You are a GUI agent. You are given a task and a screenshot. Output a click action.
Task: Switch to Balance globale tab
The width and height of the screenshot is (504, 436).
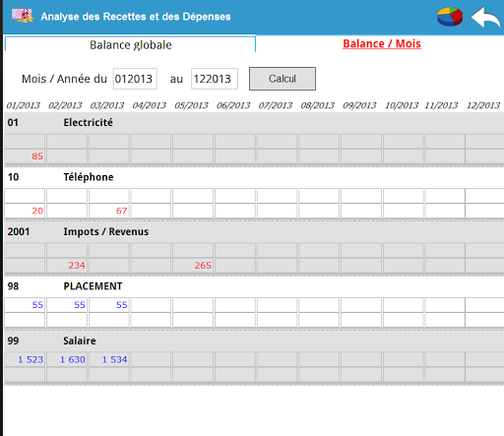[x=130, y=44]
